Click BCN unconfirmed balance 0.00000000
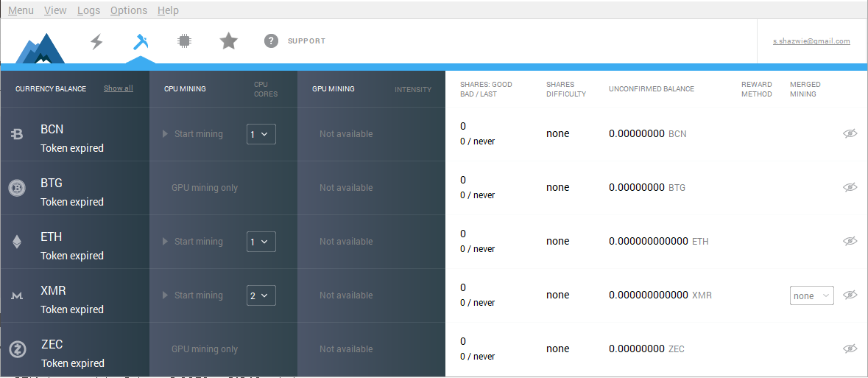 (637, 133)
